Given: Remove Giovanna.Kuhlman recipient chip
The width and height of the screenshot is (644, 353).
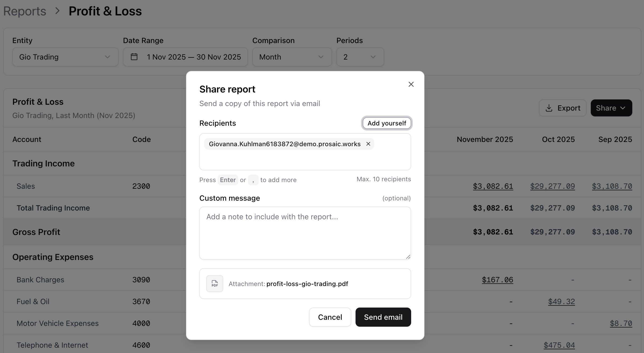Looking at the screenshot, I should [x=368, y=144].
